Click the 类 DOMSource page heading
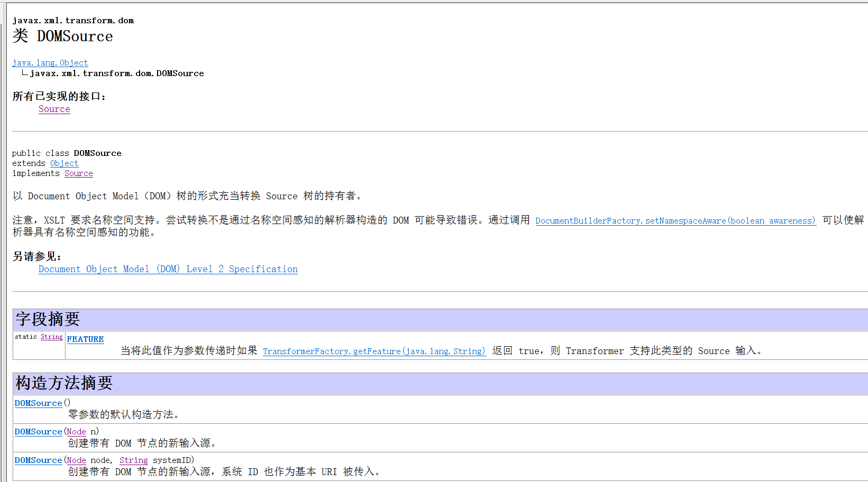The image size is (868, 482). 62,36
